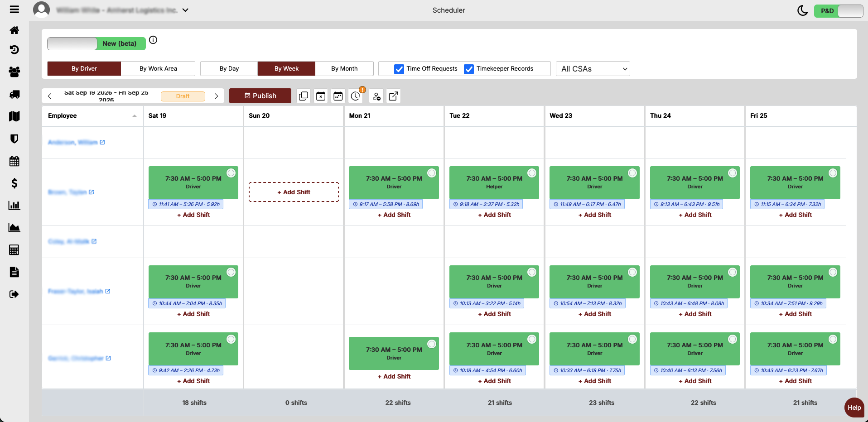
Task: Open the hamburger navigation menu
Action: tap(14, 10)
